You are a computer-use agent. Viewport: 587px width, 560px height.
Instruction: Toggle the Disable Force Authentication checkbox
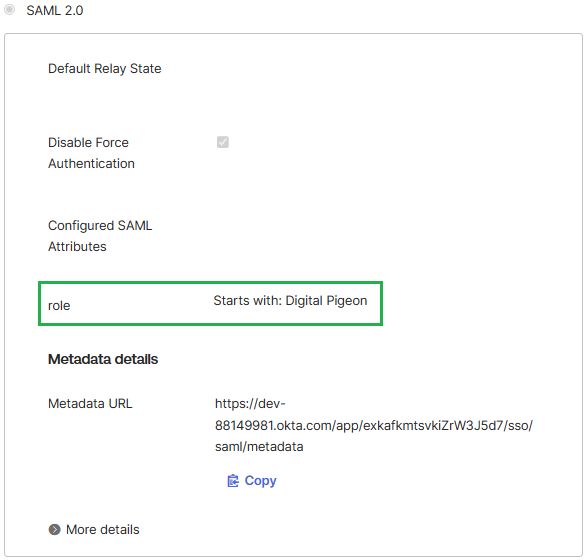[x=223, y=142]
